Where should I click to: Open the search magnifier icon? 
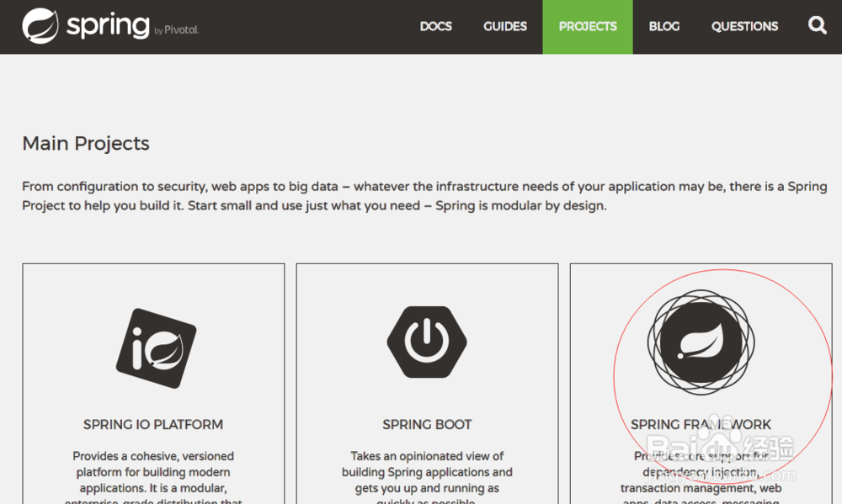(818, 25)
